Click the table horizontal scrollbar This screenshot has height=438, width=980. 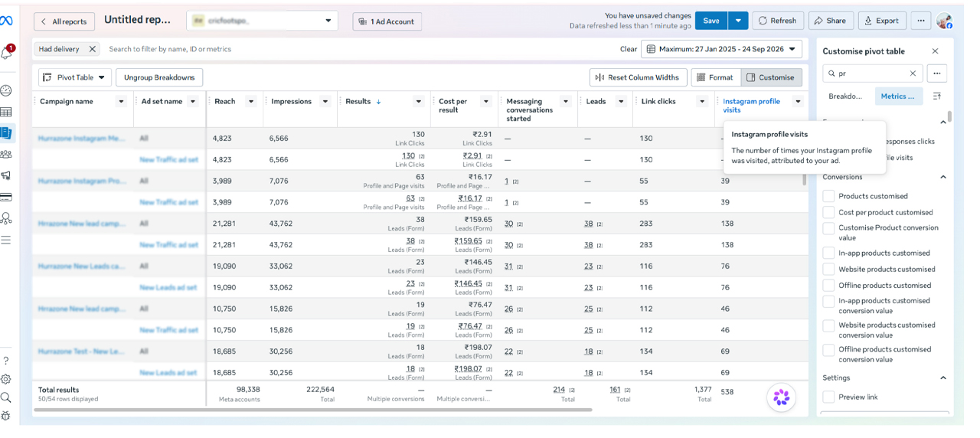click(x=312, y=410)
